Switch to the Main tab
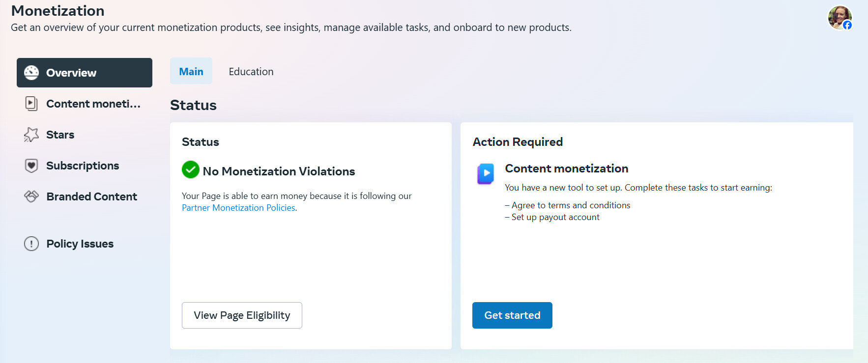The width and height of the screenshot is (868, 363). point(191,71)
